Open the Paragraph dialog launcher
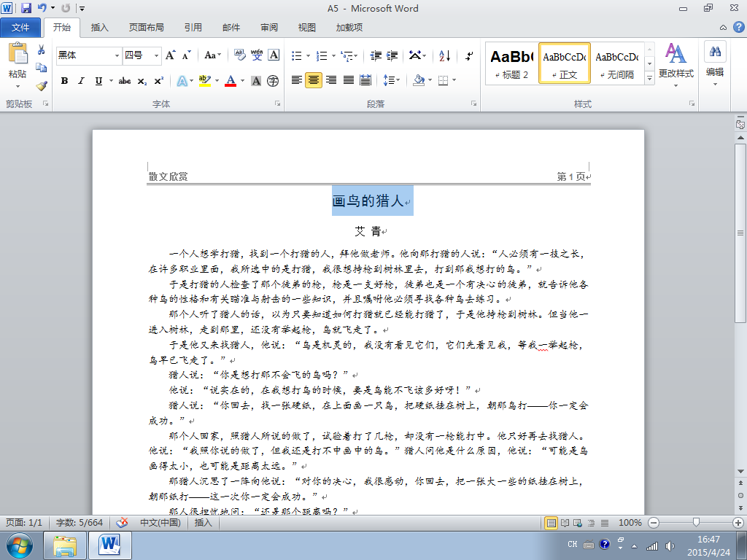Viewport: 747px width, 560px height. tap(473, 104)
